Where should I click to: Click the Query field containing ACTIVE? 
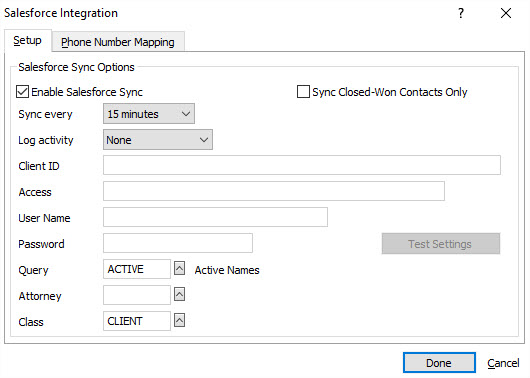click(x=137, y=269)
